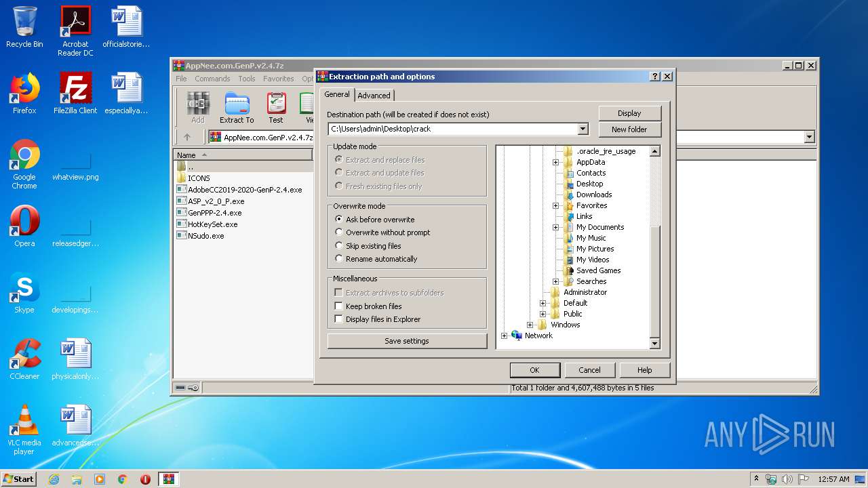Open Recycle Bin desktop icon
The height and width of the screenshot is (488, 868).
[x=24, y=27]
